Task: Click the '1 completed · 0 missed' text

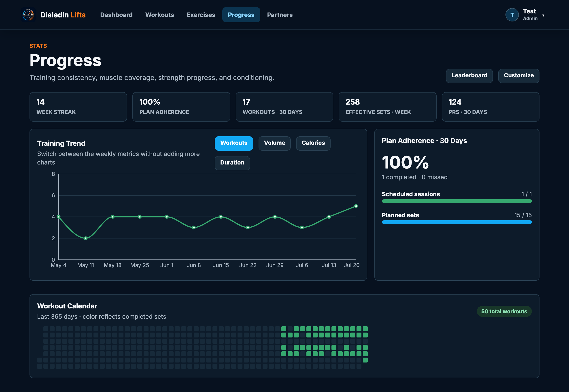Action: (x=414, y=177)
